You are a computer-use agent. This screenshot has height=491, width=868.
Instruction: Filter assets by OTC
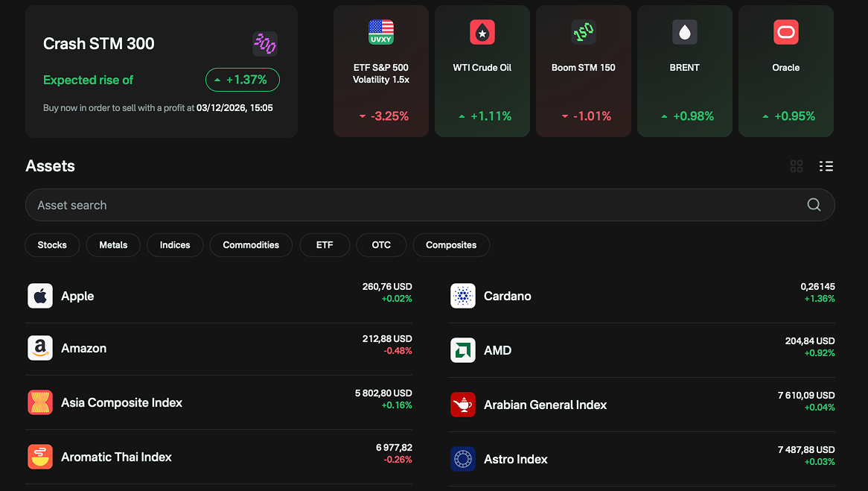tap(381, 245)
